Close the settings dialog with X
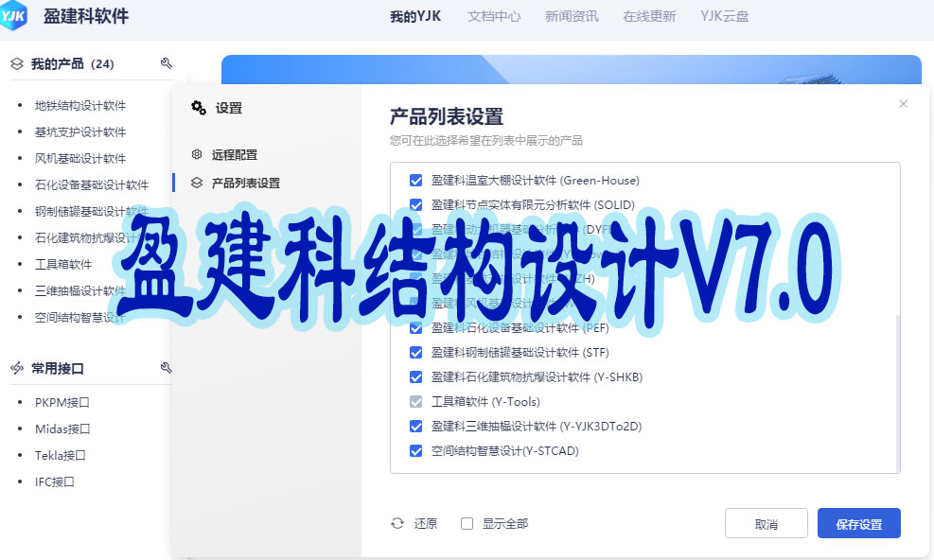 click(x=903, y=104)
